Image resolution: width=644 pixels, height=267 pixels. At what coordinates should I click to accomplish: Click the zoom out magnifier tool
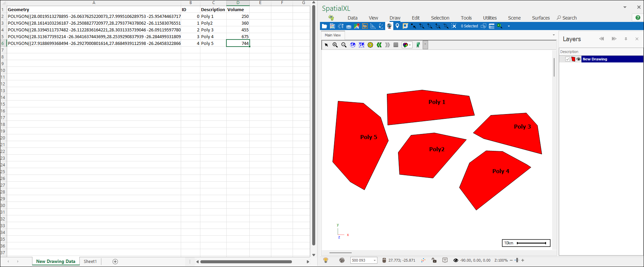(344, 45)
